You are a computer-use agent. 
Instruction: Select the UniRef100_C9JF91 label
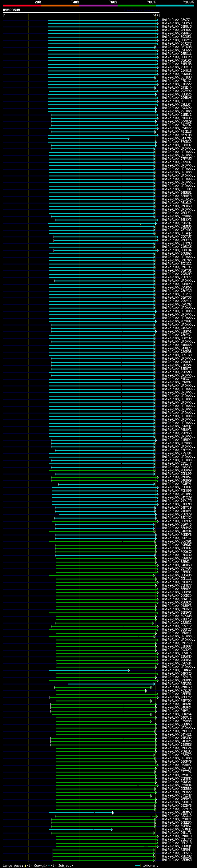pos(177,484)
